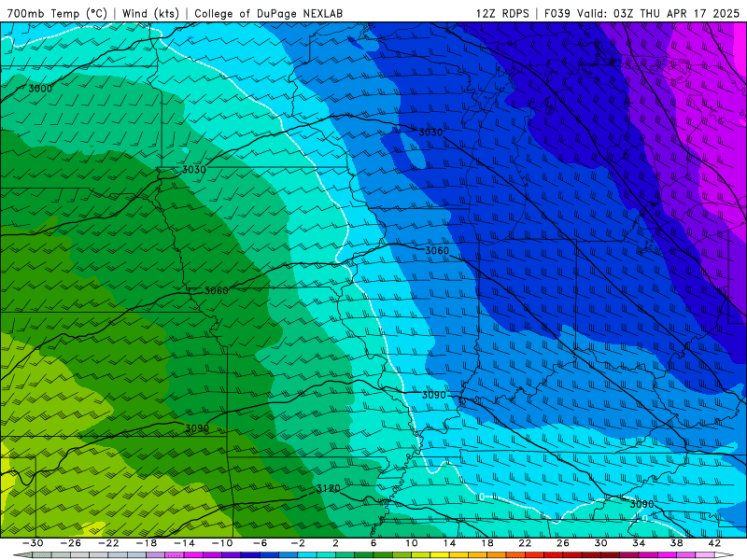Select the positive "22" colorbar tick label
The image size is (747, 560).
coord(525,543)
